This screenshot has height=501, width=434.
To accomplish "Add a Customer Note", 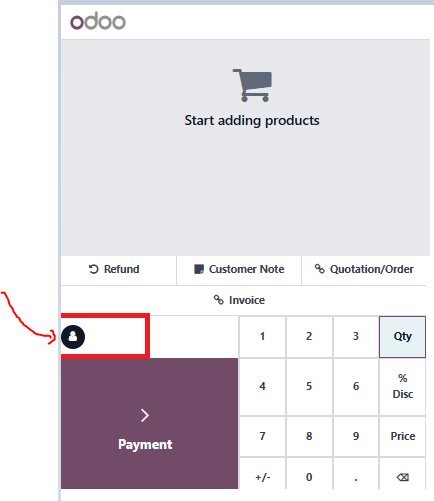I will coord(239,269).
